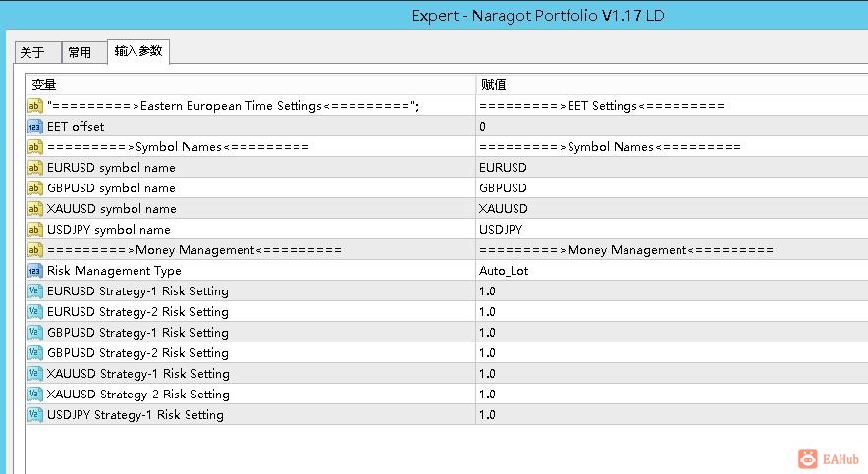Click the string icon of Money Management header row
868x474 pixels.
tap(35, 250)
